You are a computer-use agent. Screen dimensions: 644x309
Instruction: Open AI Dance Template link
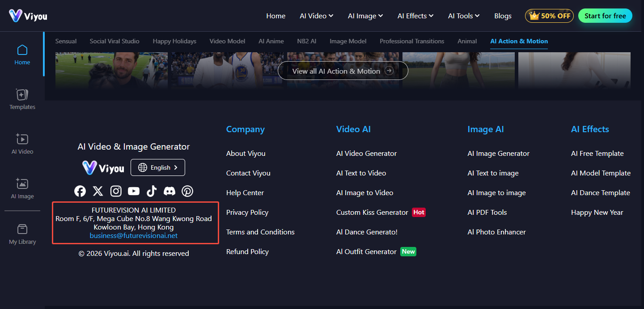[x=601, y=192]
